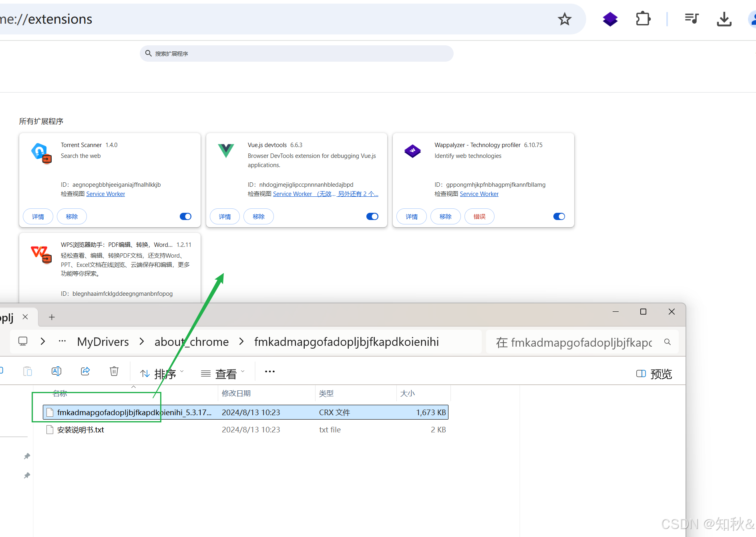Open 详情 for Torrent Scanner
756x537 pixels.
tap(38, 216)
